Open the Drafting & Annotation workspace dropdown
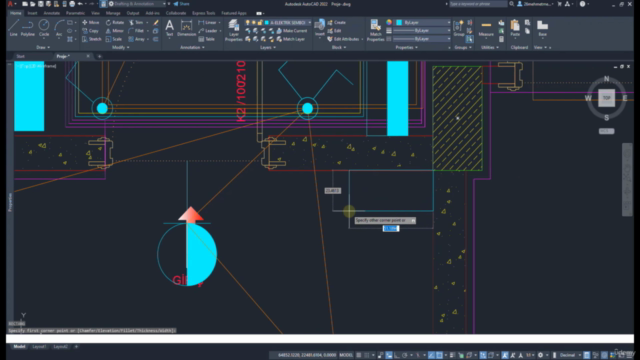This screenshot has width=640, height=360. pos(137,4)
